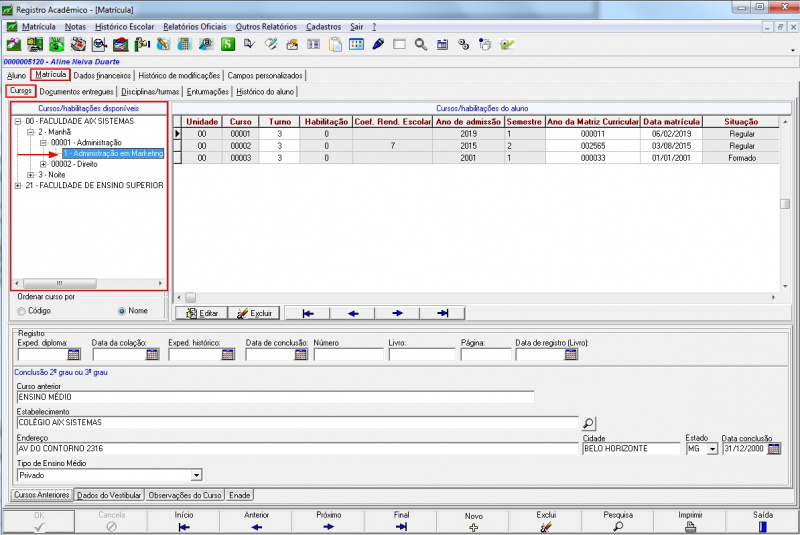Open the Relatórios Oficiais menu
Screen dimensions: 800x535
193,25
